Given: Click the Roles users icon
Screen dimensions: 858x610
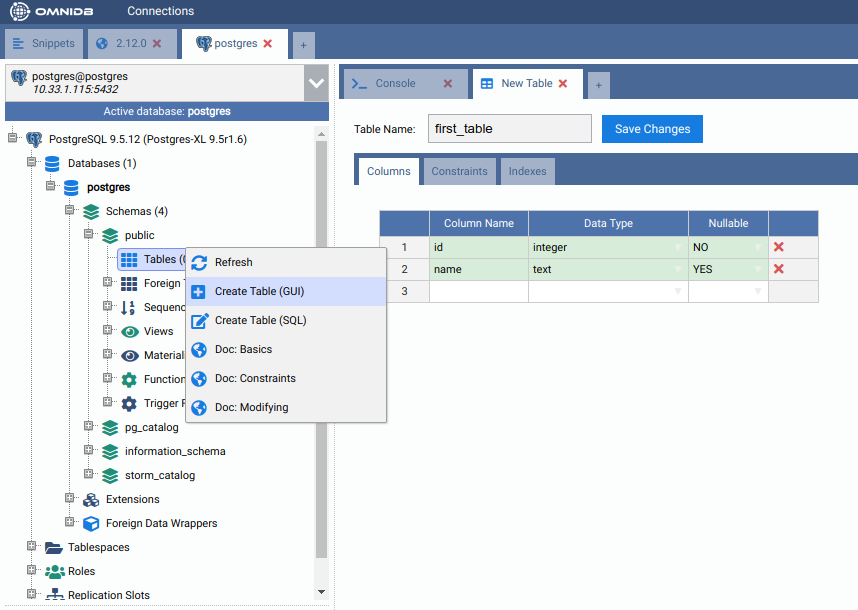Looking at the screenshot, I should click(54, 571).
